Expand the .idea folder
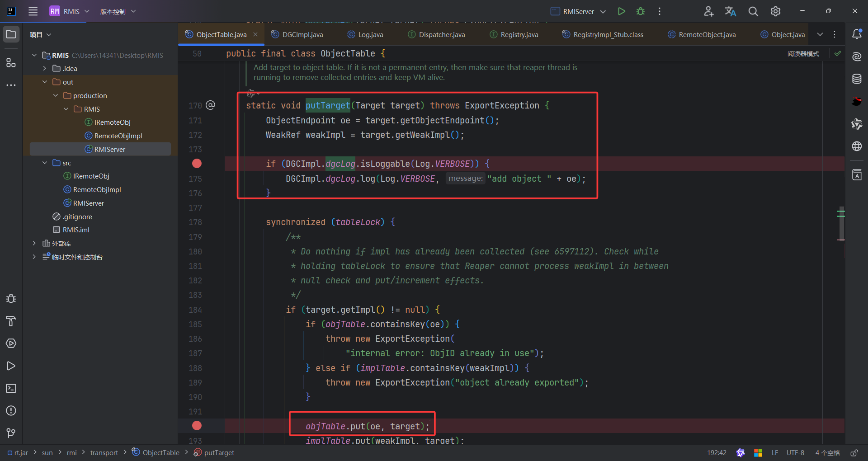Image resolution: width=868 pixels, height=461 pixels. (x=45, y=69)
